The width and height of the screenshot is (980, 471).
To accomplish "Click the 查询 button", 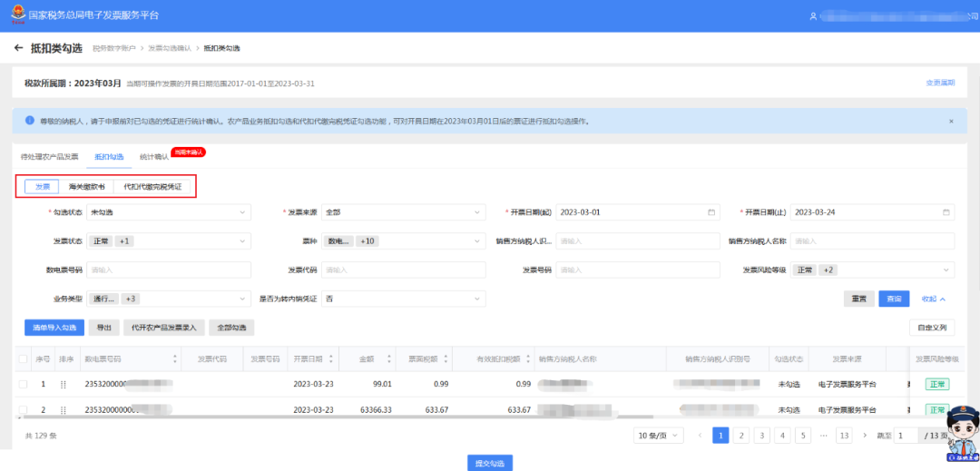I will click(894, 299).
